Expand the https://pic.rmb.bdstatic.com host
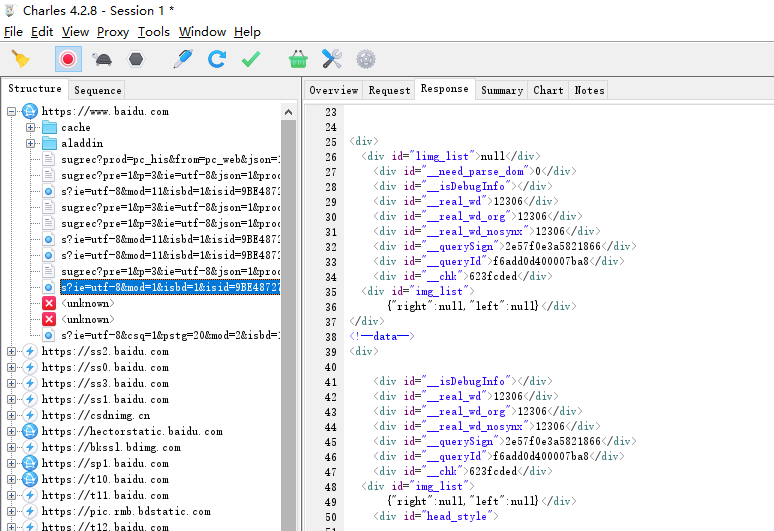Image resolution: width=774 pixels, height=531 pixels. pyautogui.click(x=11, y=511)
